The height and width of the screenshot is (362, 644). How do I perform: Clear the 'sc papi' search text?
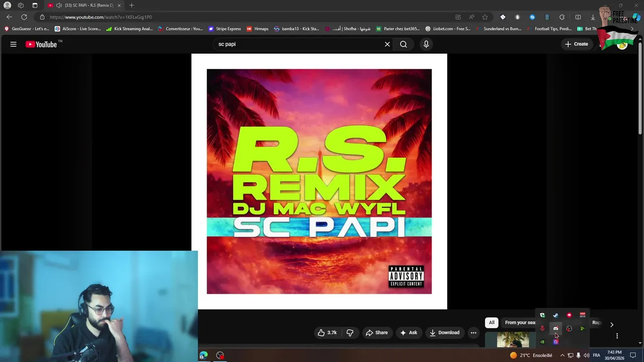click(387, 44)
